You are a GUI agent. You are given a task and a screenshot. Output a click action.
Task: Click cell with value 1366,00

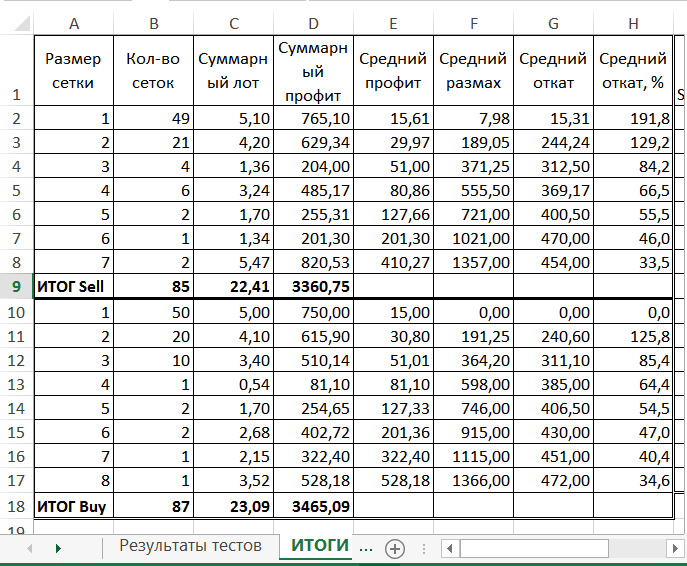pos(473,481)
